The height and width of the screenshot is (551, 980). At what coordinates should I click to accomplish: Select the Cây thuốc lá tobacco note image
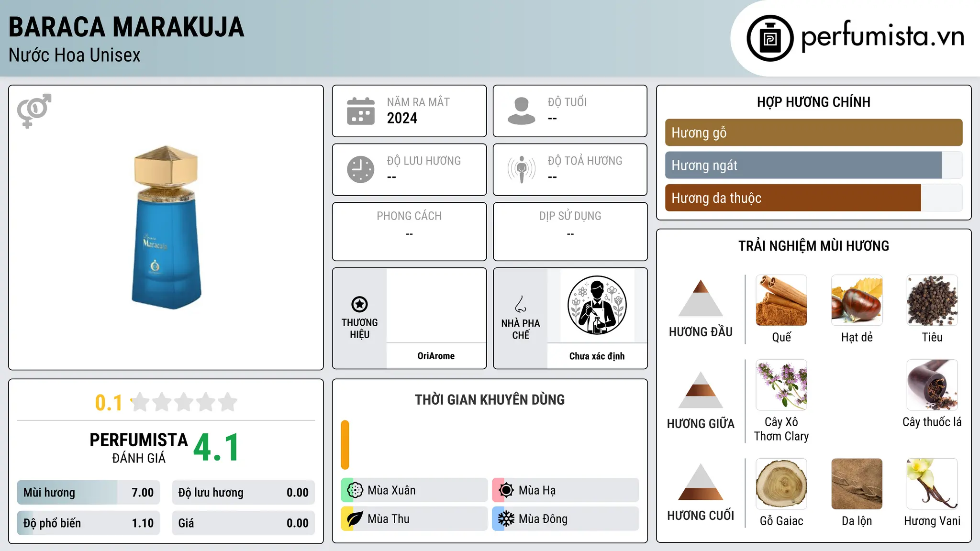(x=932, y=385)
